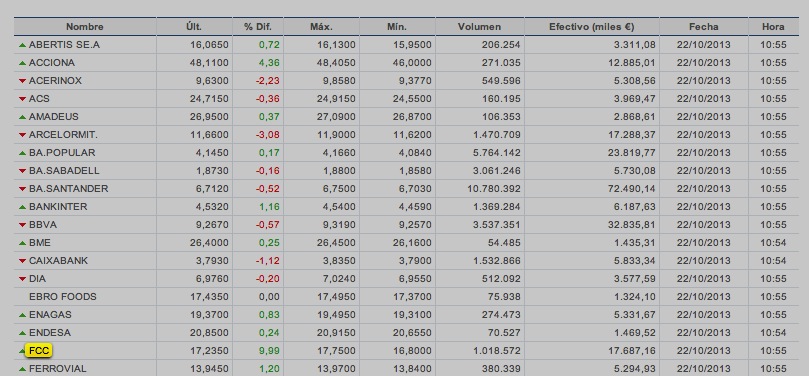Open the ACCIONA stock entry
The image size is (809, 376).
(x=52, y=63)
